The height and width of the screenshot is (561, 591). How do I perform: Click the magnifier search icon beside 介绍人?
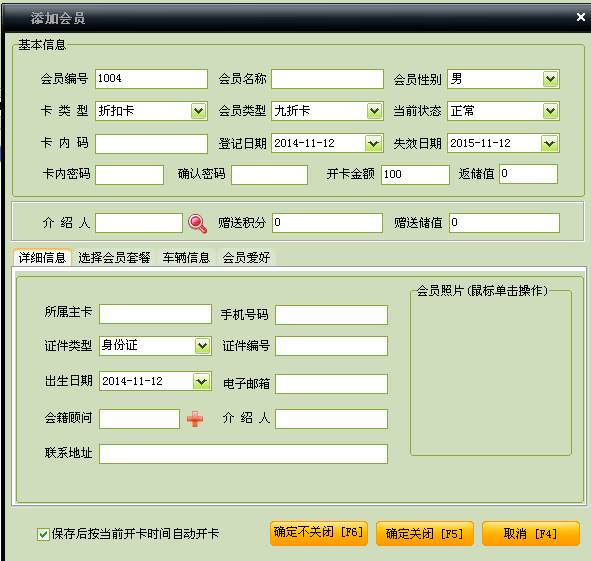click(x=198, y=224)
